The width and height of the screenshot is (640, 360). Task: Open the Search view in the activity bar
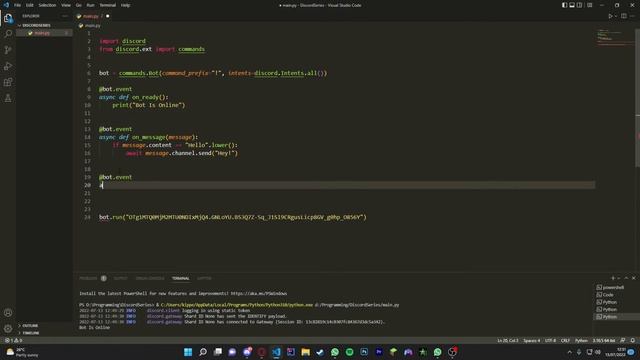coord(8,34)
